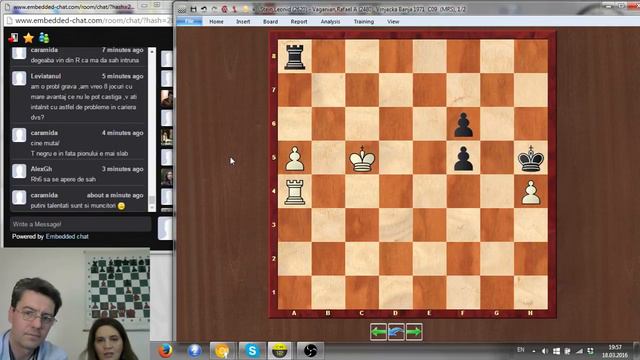The width and height of the screenshot is (640, 360).
Task: Open the OBS taskbar icon
Action: pos(310,351)
